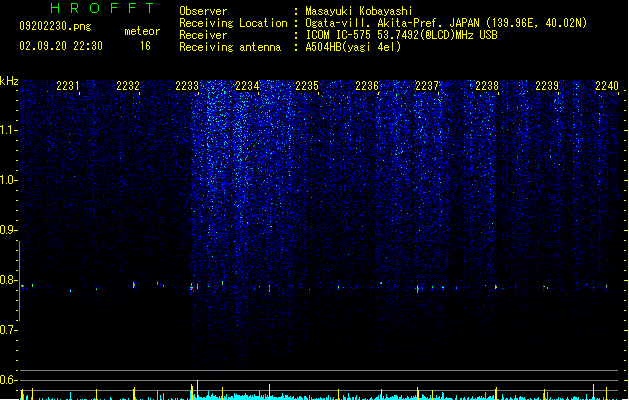Click the 2231 time marker
The image size is (629, 400).
point(67,85)
